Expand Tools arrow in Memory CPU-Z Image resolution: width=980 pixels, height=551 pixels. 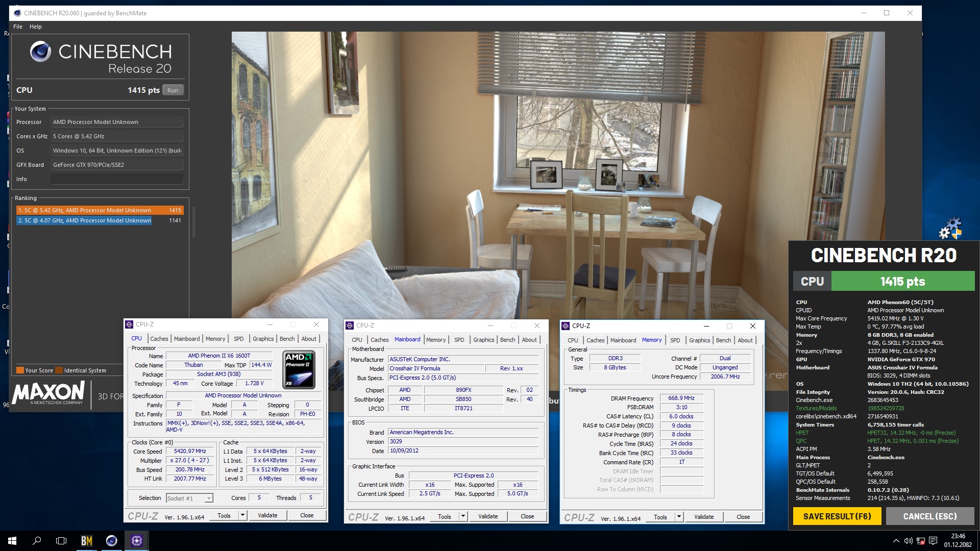pos(679,517)
